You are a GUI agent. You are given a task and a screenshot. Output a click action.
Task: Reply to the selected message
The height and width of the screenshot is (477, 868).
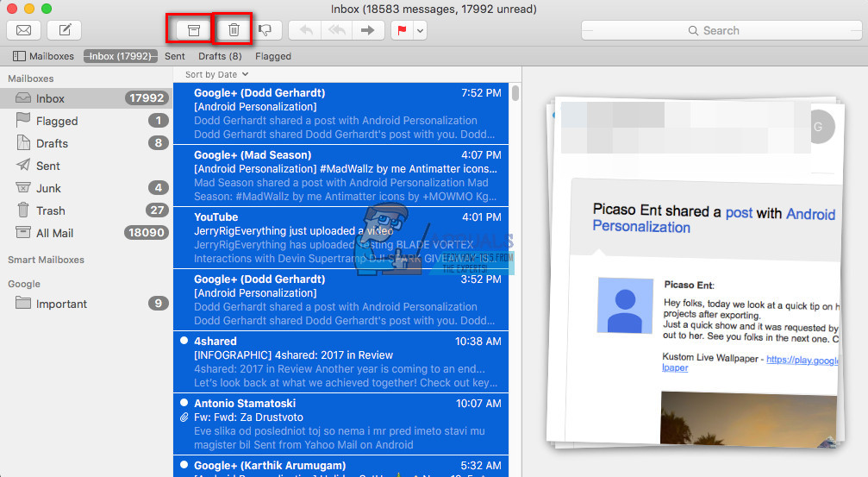pyautogui.click(x=306, y=30)
